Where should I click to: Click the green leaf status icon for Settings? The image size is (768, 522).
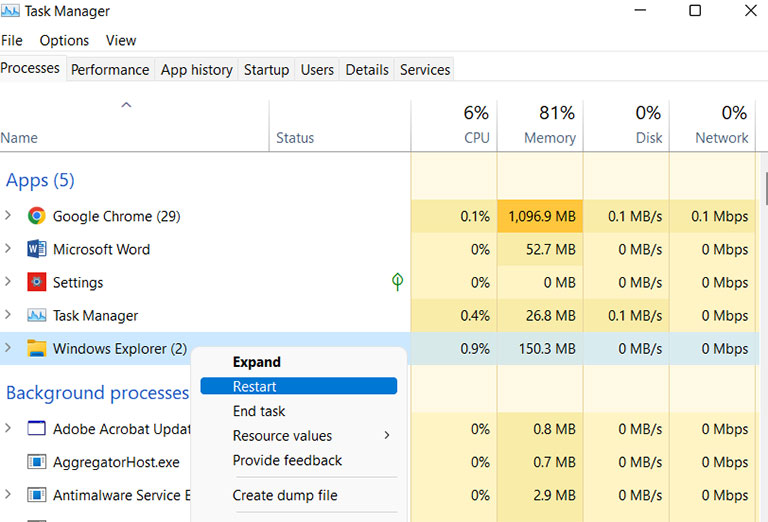(x=397, y=282)
